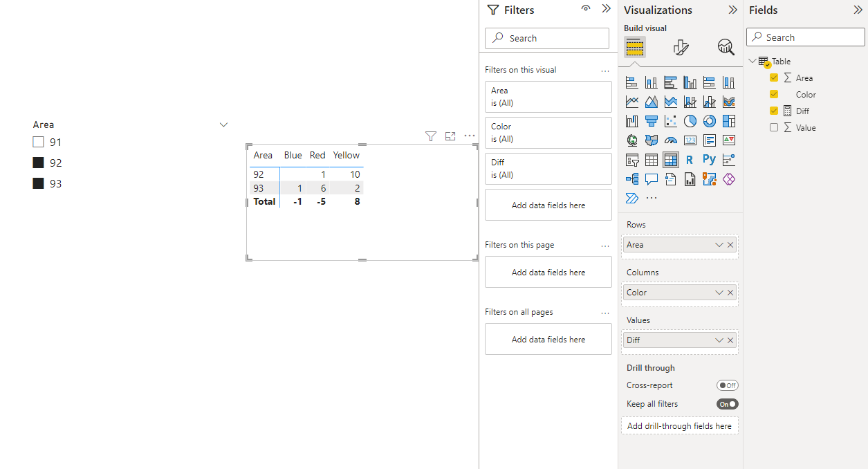This screenshot has height=469, width=868.
Task: Switch to Analytics tab
Action: (726, 47)
